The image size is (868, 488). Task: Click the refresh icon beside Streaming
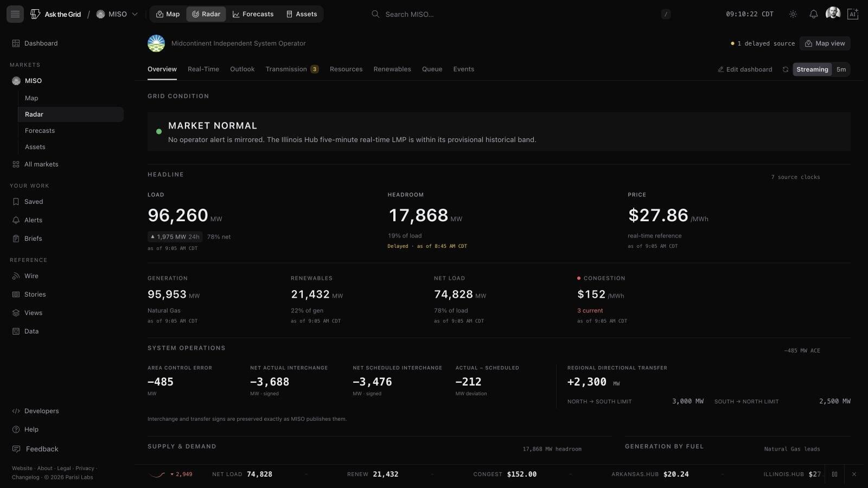point(785,69)
